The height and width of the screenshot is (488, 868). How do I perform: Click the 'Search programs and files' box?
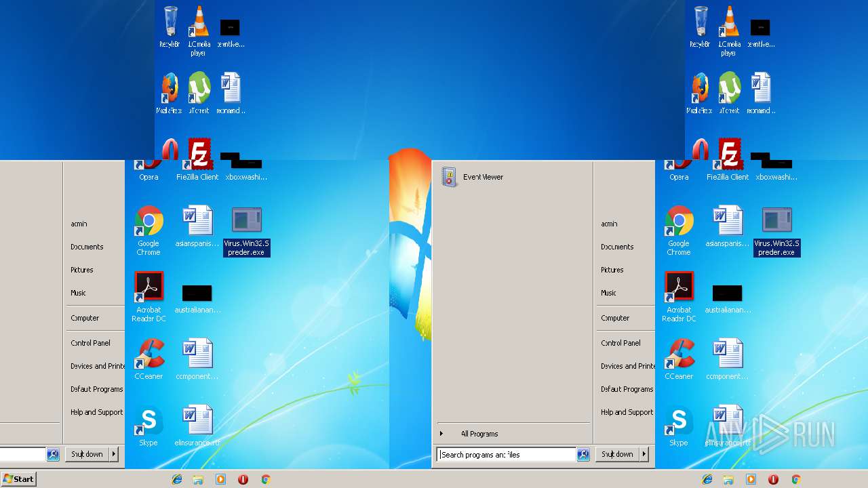pos(507,455)
